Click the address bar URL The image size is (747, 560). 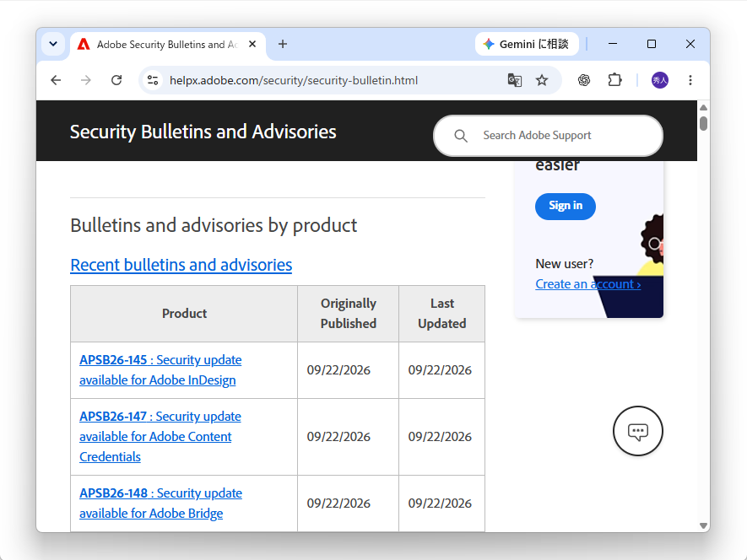pyautogui.click(x=294, y=80)
